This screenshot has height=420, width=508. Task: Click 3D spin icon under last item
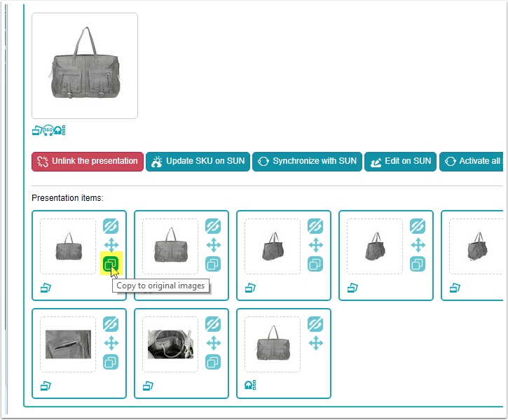[250, 385]
